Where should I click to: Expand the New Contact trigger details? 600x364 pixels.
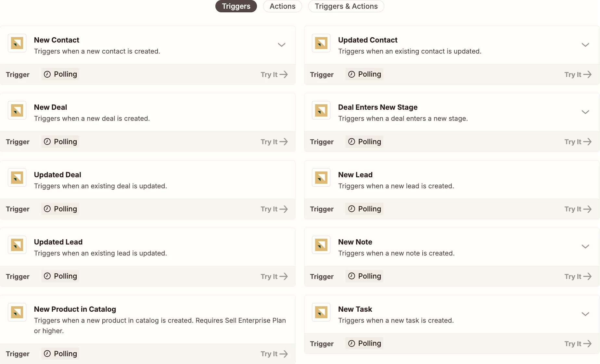pyautogui.click(x=282, y=45)
